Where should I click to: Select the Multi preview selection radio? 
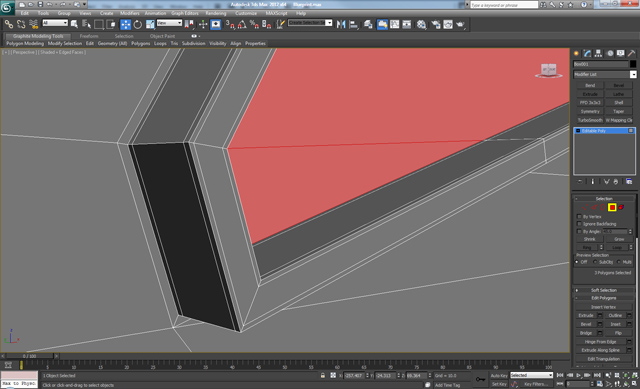619,262
